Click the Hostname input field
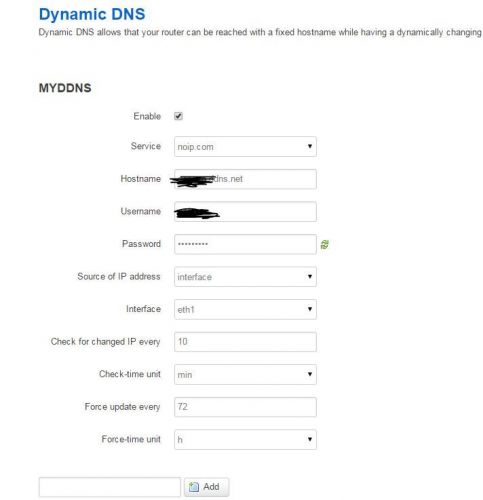483x500 pixels. 245,179
